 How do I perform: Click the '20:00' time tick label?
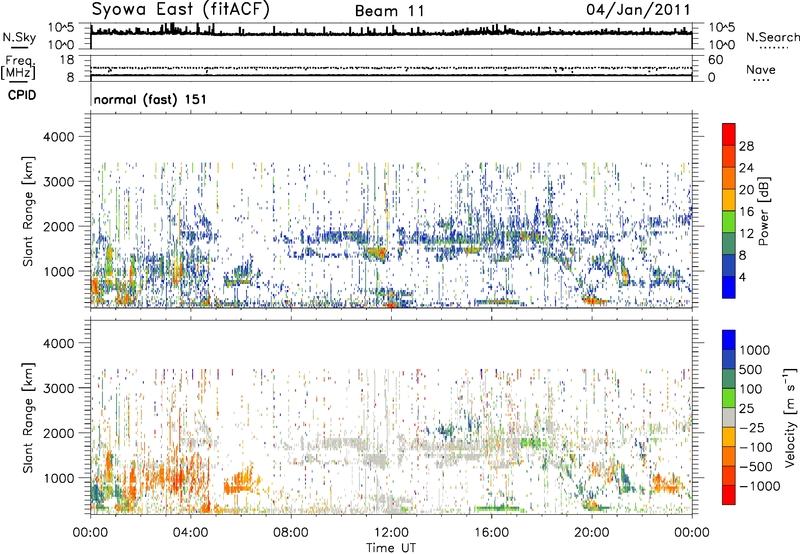click(x=592, y=533)
